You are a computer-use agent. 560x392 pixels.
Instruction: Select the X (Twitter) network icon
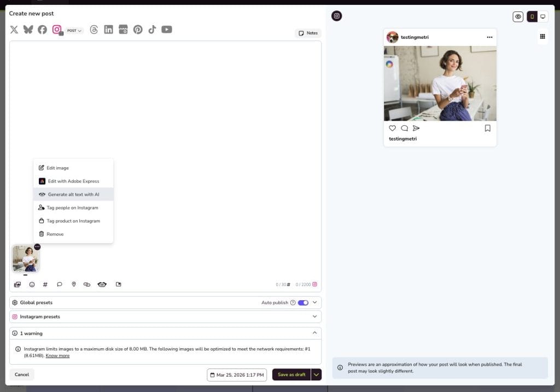coord(14,30)
